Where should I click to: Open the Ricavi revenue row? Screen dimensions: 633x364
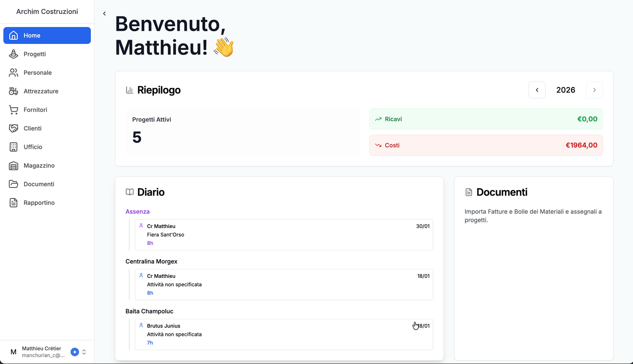[x=486, y=119]
